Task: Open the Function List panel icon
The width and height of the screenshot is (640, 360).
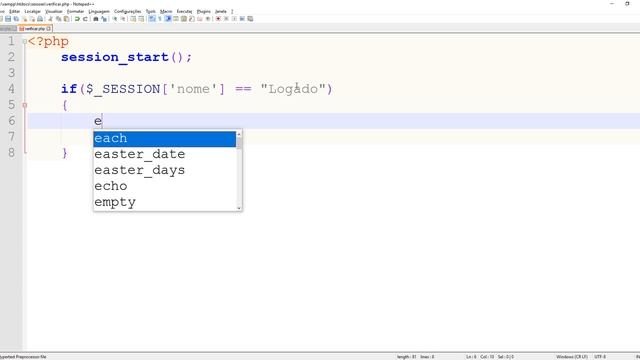Action: click(191, 19)
